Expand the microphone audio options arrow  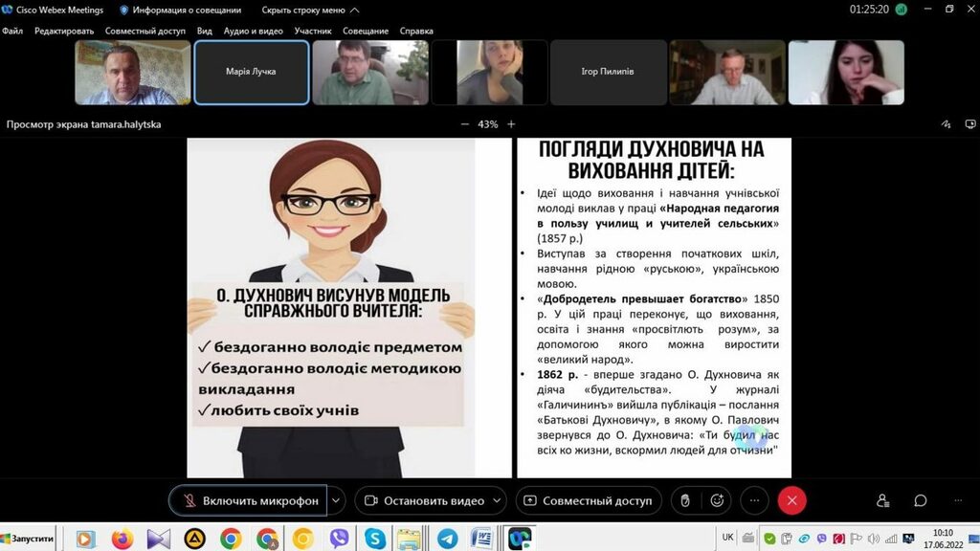[x=336, y=500]
